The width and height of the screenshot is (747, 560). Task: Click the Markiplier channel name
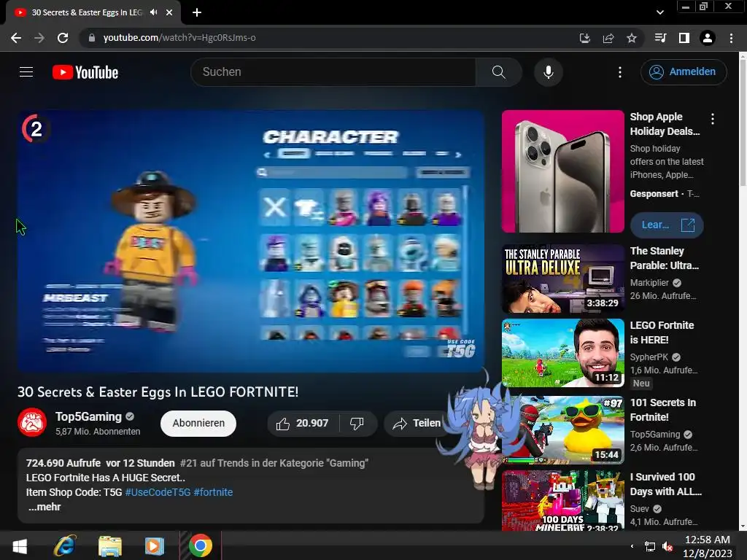tap(649, 283)
